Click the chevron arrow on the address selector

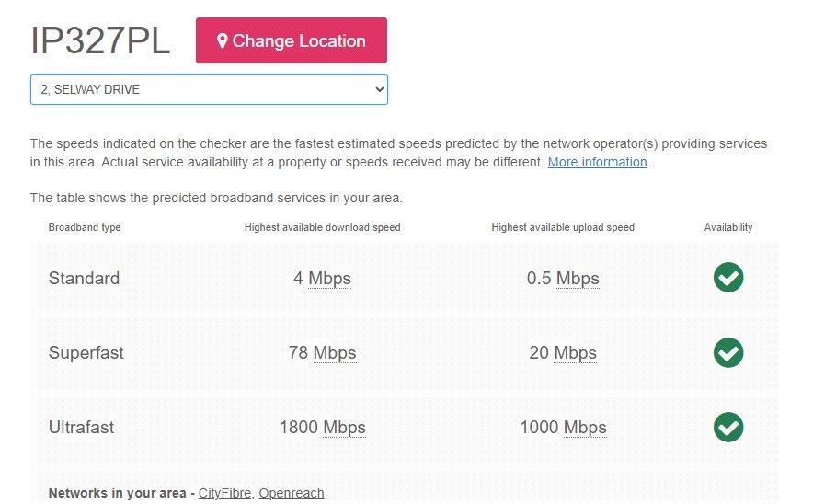379,90
